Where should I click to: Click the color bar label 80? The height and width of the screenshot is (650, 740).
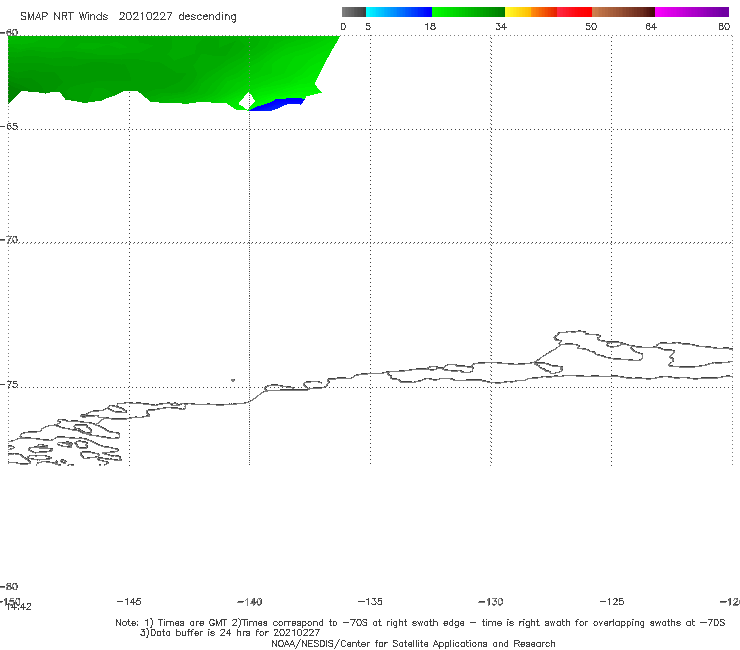724,26
